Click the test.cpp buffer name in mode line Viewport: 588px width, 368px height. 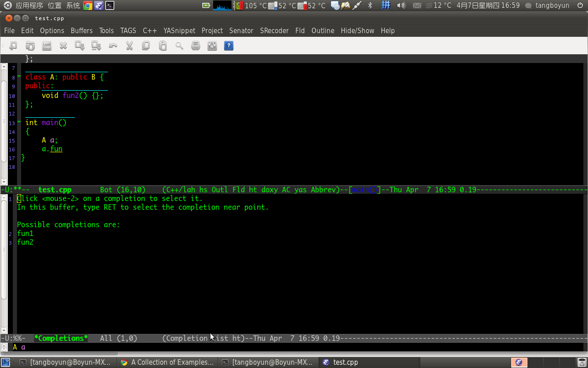tap(55, 190)
